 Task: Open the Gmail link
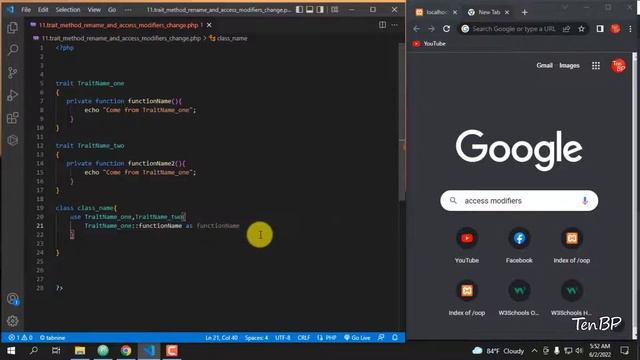tap(544, 65)
